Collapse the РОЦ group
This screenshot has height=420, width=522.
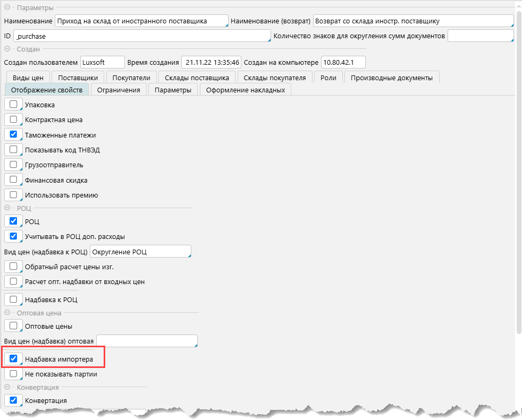(7, 208)
